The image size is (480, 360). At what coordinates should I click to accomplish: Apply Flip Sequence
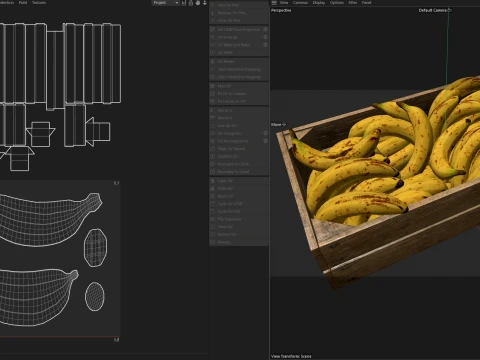[239, 219]
